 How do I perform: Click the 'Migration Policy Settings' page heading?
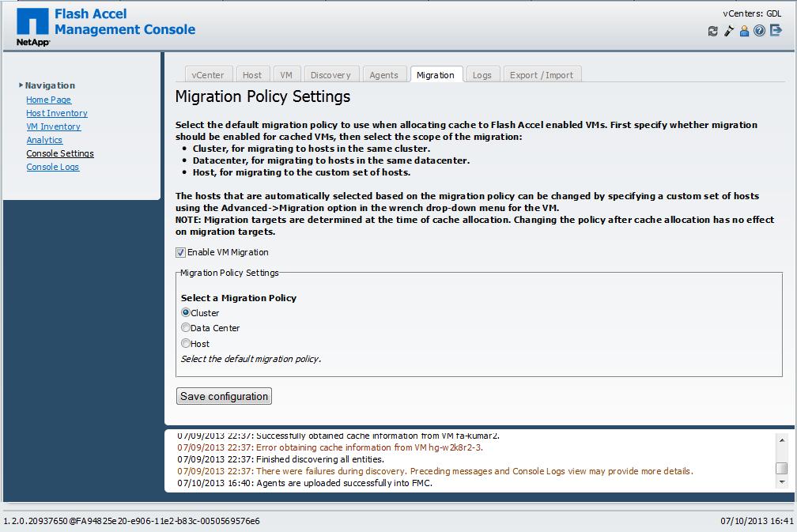click(x=263, y=96)
